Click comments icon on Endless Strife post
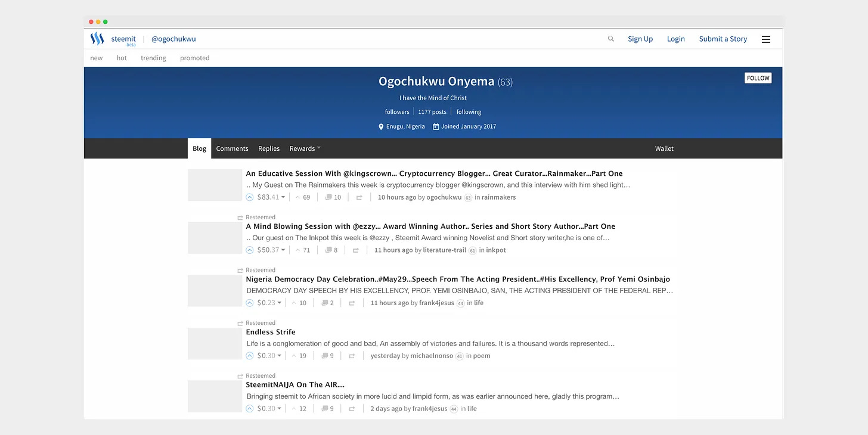Viewport: 868px width, 435px height. coord(325,356)
